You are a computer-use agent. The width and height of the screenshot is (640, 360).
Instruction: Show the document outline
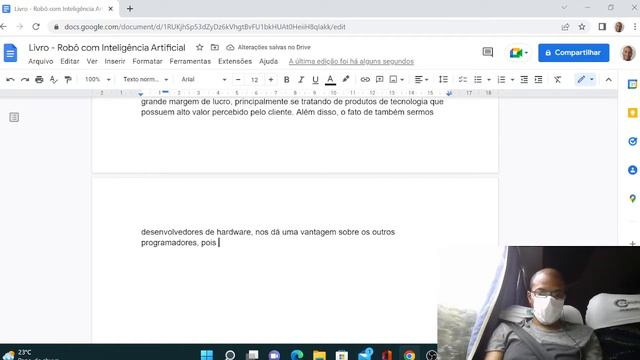coord(14,118)
